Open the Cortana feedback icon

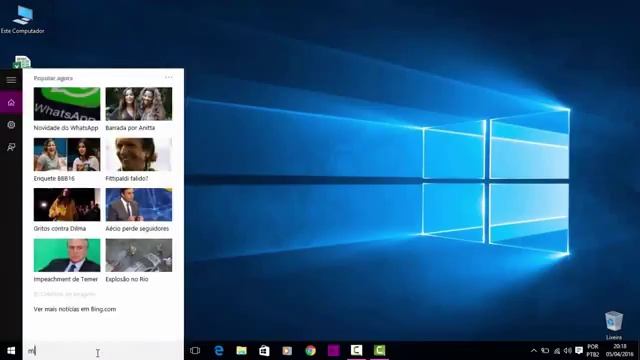11,147
